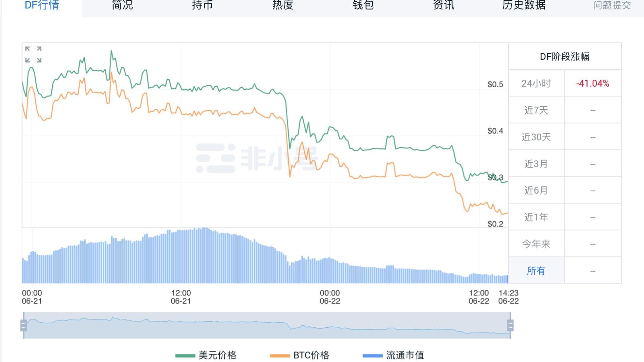Click the right range slider handle

point(510,325)
